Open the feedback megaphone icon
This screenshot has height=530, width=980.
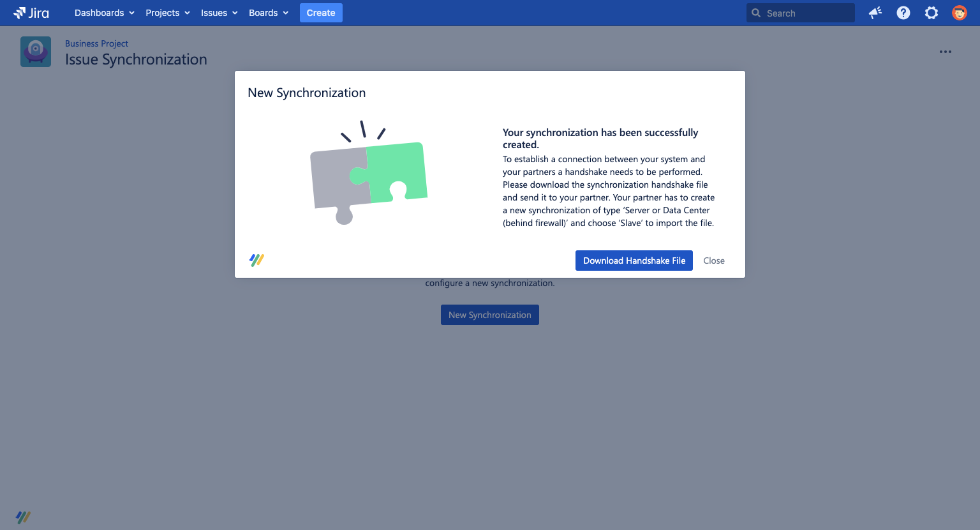tap(875, 13)
